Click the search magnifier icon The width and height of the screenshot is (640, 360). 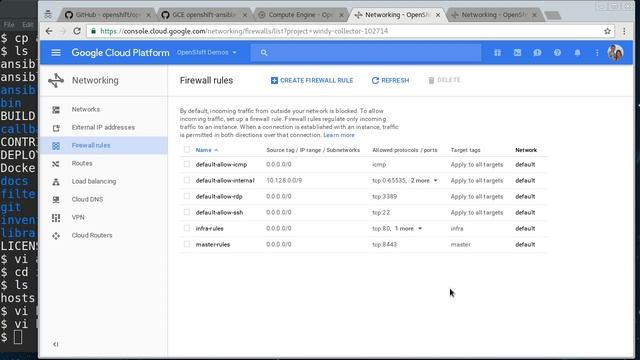[264, 53]
